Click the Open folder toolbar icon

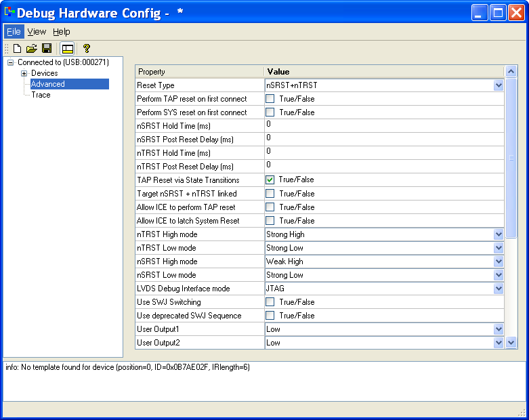point(31,49)
